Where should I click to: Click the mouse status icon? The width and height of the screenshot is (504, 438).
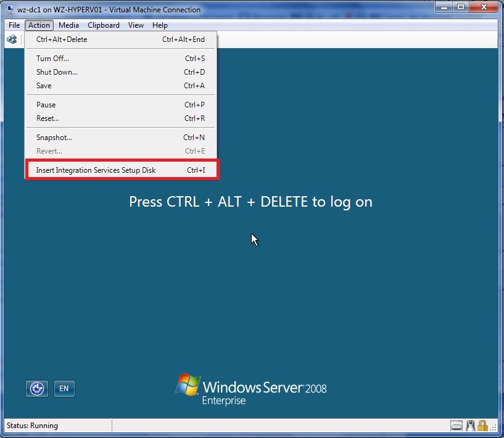pyautogui.click(x=471, y=426)
